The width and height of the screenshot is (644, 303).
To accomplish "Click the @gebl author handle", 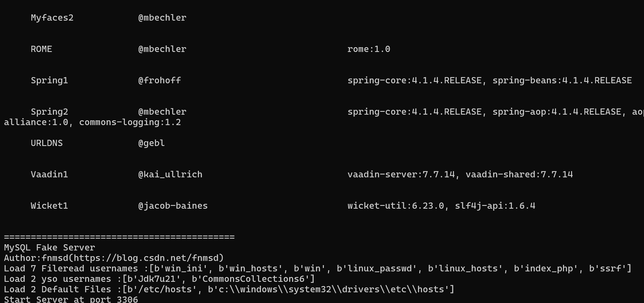I will point(151,143).
